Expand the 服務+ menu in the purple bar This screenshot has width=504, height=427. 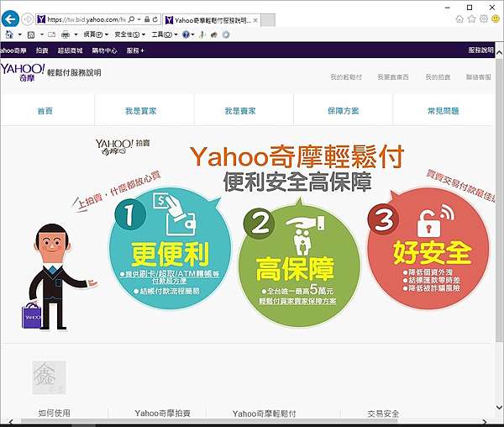tap(135, 50)
